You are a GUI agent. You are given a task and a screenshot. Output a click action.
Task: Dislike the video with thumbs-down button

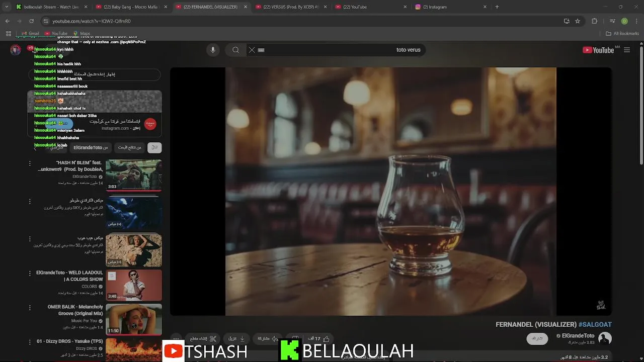[x=295, y=338]
